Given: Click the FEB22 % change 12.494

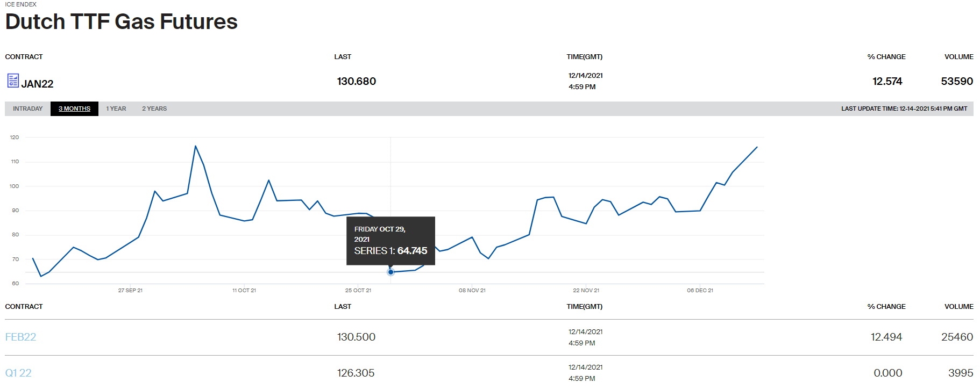Looking at the screenshot, I should (x=886, y=337).
